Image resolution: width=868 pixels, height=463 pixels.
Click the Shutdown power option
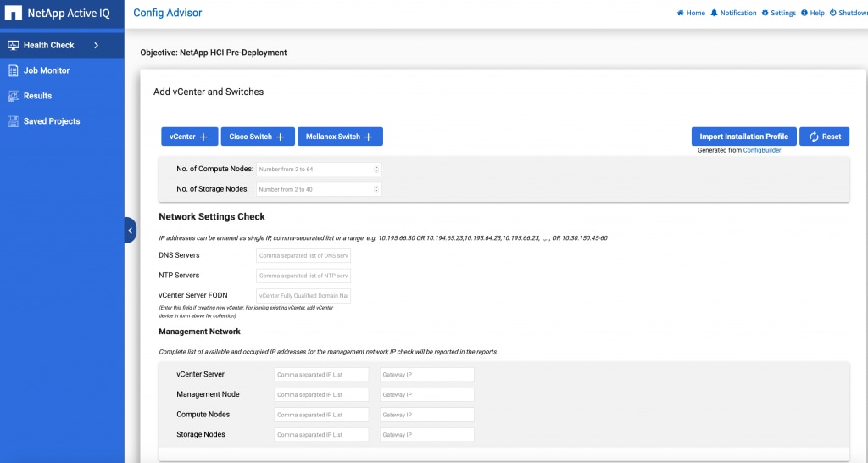click(848, 14)
